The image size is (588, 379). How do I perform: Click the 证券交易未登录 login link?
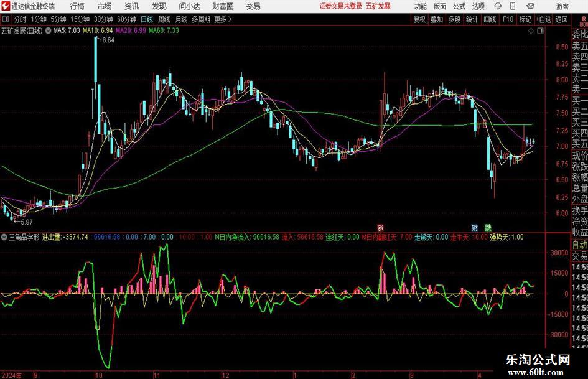point(341,6)
